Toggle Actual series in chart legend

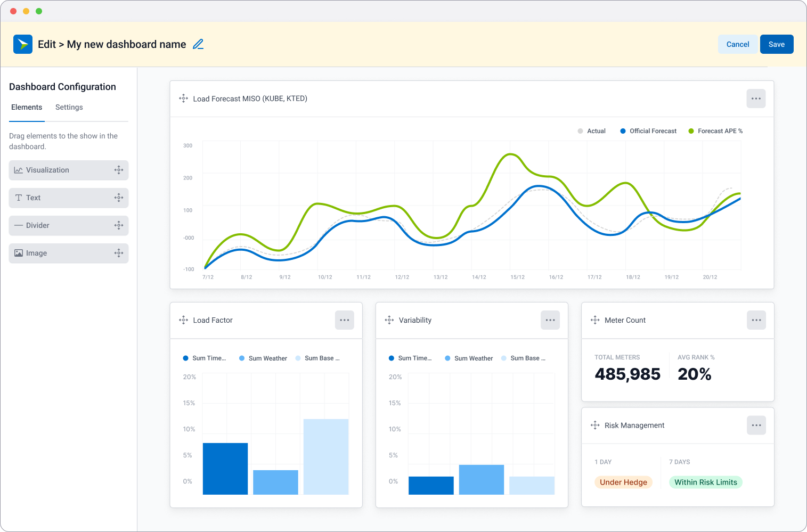coord(591,131)
